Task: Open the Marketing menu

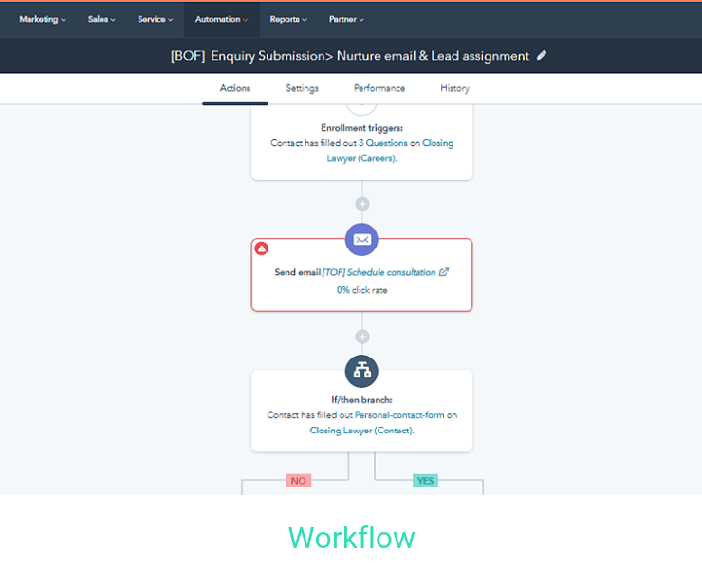Action: pyautogui.click(x=43, y=19)
